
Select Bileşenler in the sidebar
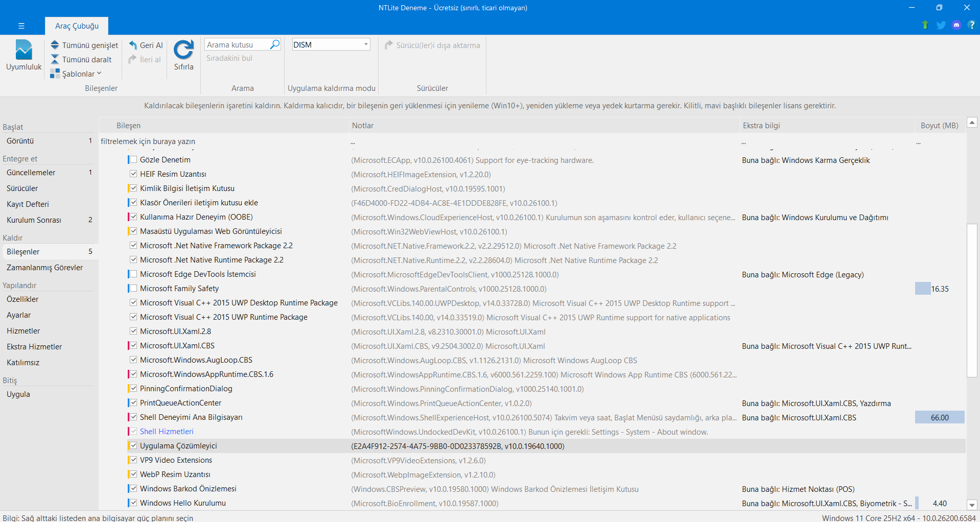49,252
